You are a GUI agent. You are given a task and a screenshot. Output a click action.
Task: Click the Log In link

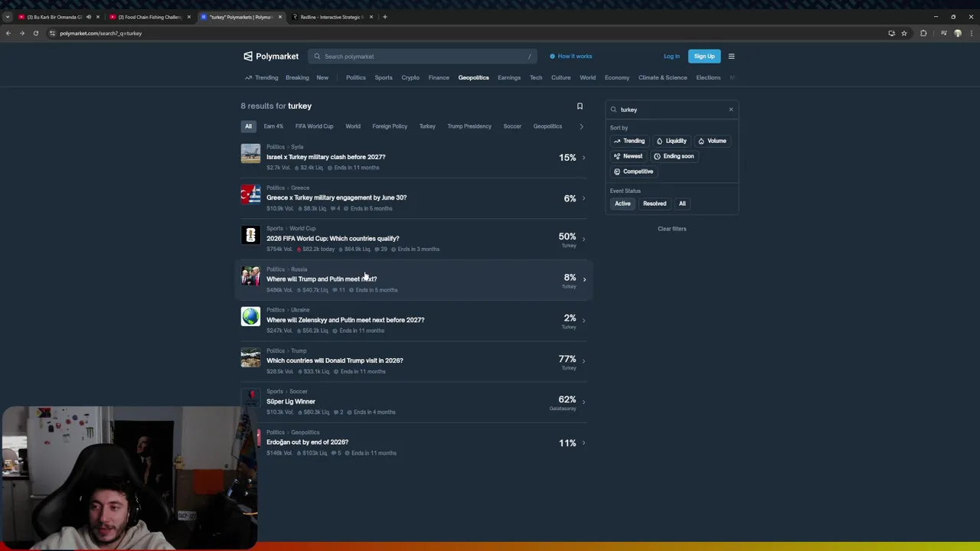[671, 56]
